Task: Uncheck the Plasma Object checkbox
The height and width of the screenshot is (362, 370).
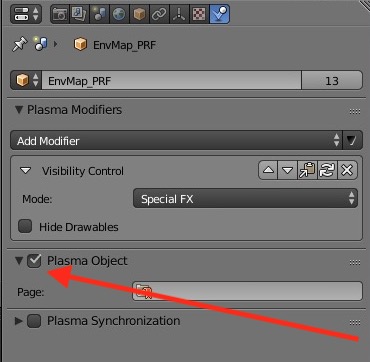Action: coord(34,261)
